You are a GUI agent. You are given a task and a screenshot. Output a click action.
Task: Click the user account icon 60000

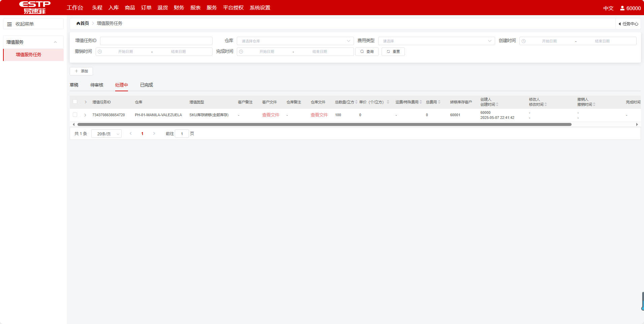622,8
